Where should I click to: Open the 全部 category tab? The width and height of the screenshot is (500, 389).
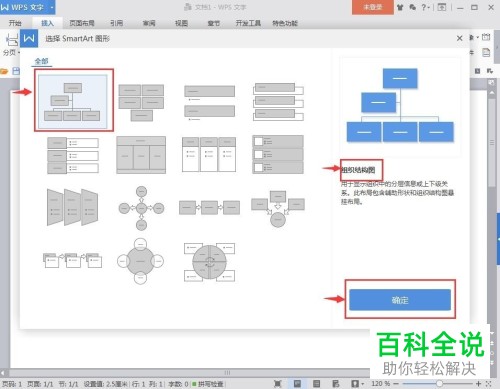pos(42,61)
